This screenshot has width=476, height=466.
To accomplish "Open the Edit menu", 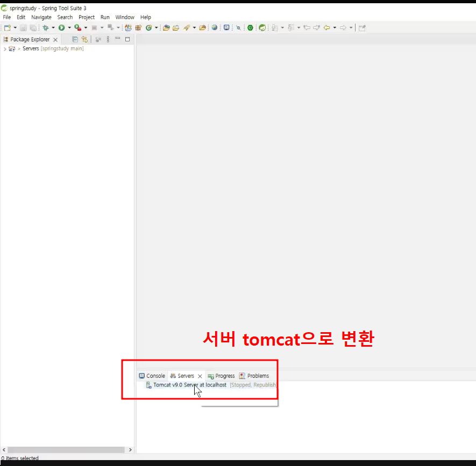I will pos(21,17).
